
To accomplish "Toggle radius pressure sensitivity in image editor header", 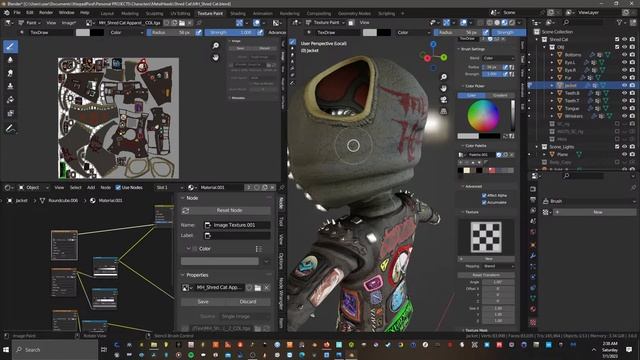I will click(198, 32).
